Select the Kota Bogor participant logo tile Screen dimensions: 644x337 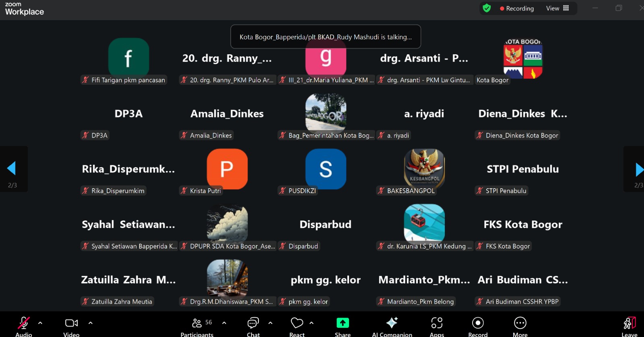coord(522,60)
